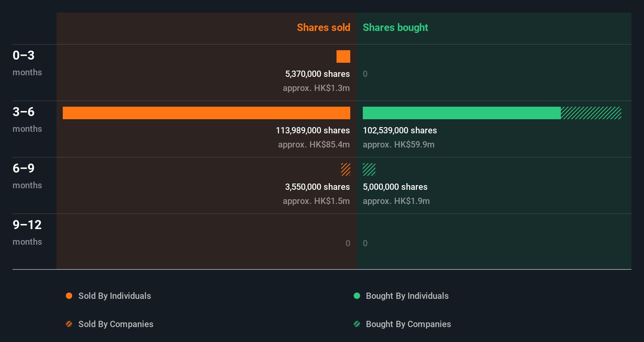644x342 pixels.
Task: Click the 6–9 months row label
Action: coord(27,176)
